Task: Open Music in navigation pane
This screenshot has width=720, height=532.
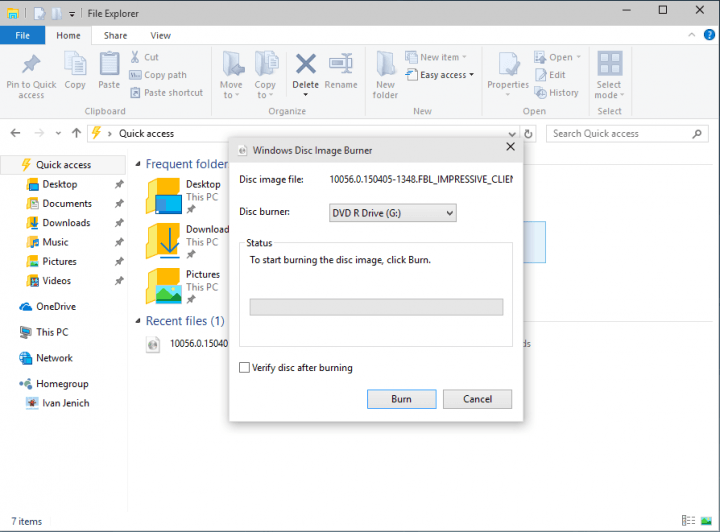Action: 55,242
